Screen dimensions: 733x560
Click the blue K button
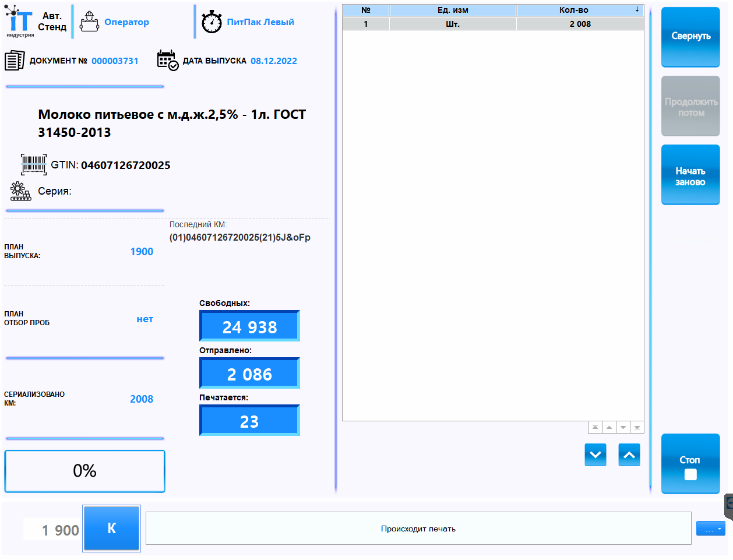(x=112, y=529)
